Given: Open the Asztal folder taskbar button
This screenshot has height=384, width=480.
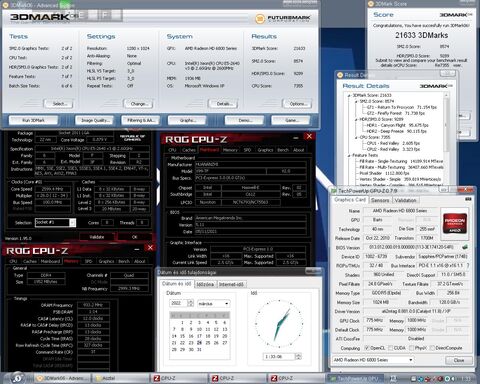Looking at the screenshot, I should click(x=121, y=378).
